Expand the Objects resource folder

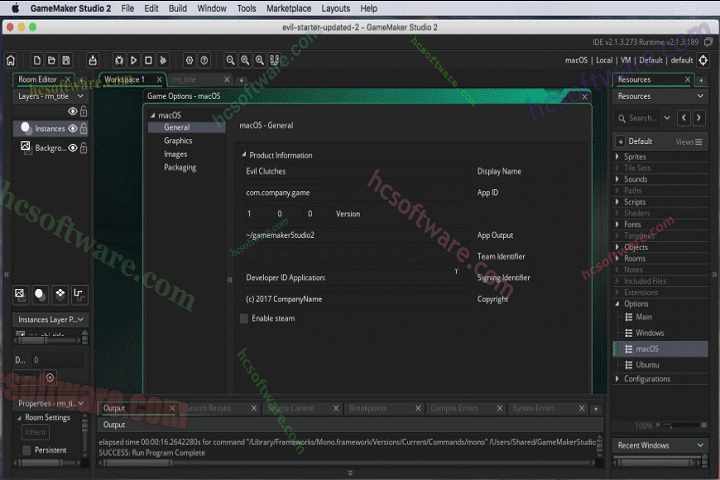point(617,247)
